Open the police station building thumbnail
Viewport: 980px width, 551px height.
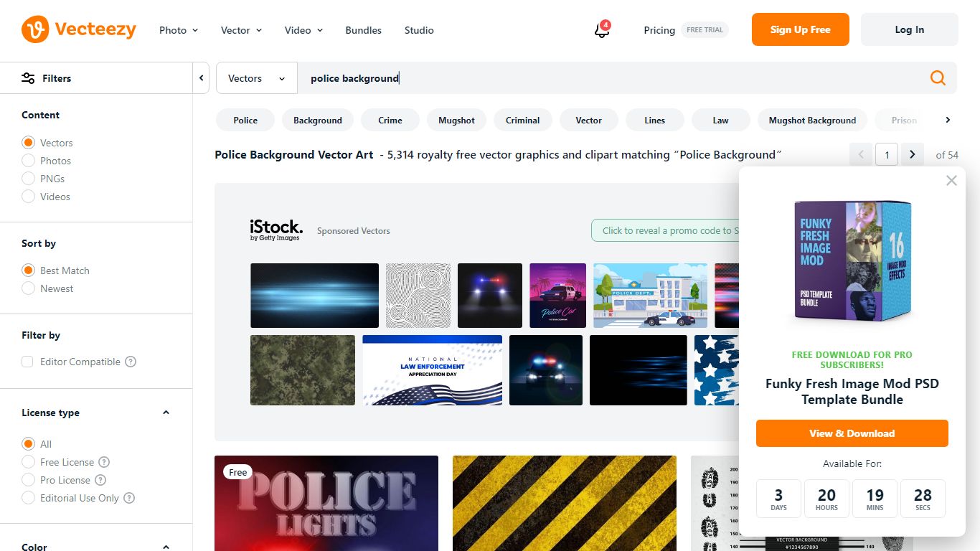[651, 296]
